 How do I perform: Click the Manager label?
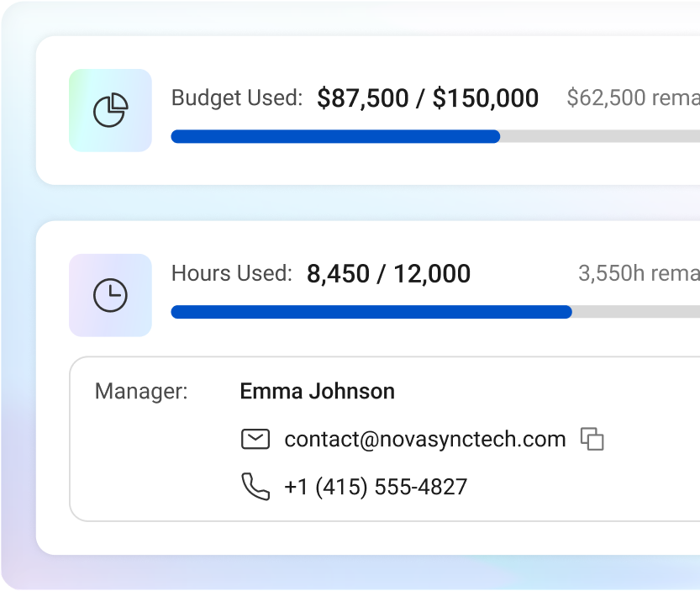click(141, 391)
